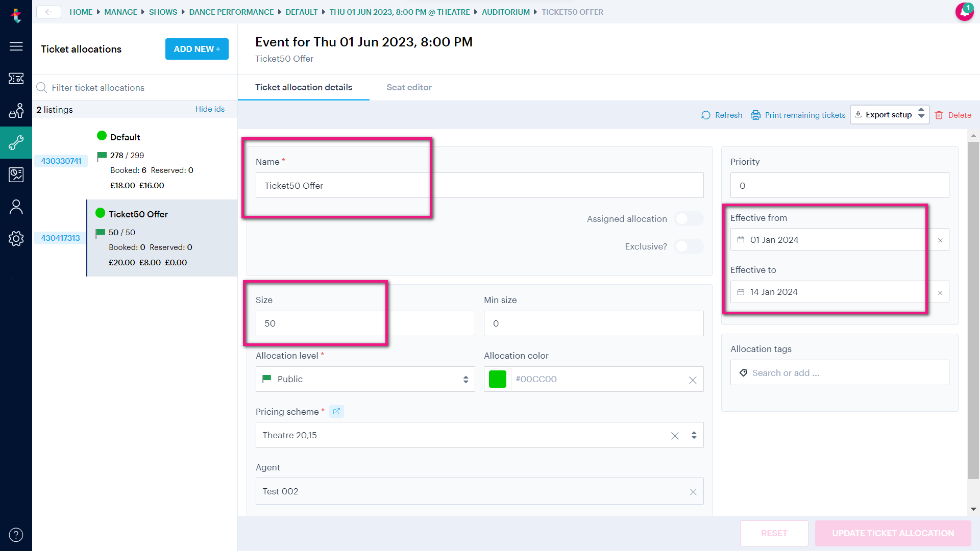Open the wrench manage icon in sidebar
Image resolution: width=980 pixels, height=551 pixels.
tap(16, 143)
